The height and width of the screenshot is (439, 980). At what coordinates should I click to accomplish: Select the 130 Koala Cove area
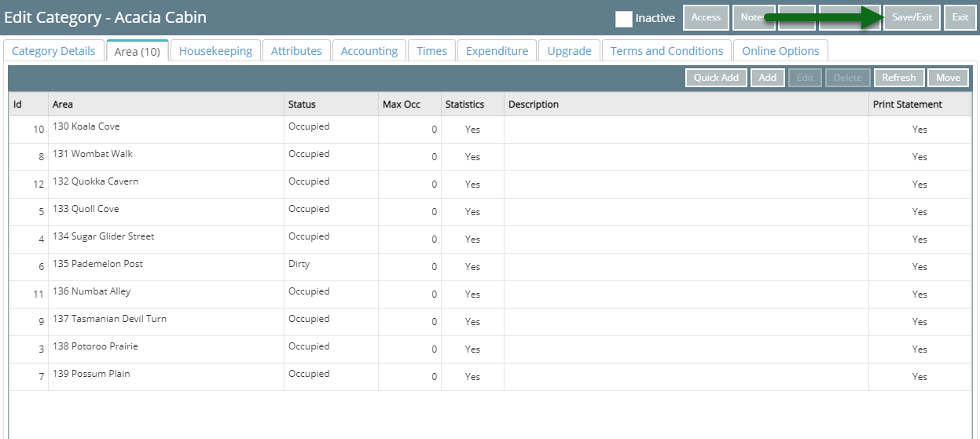click(x=86, y=126)
